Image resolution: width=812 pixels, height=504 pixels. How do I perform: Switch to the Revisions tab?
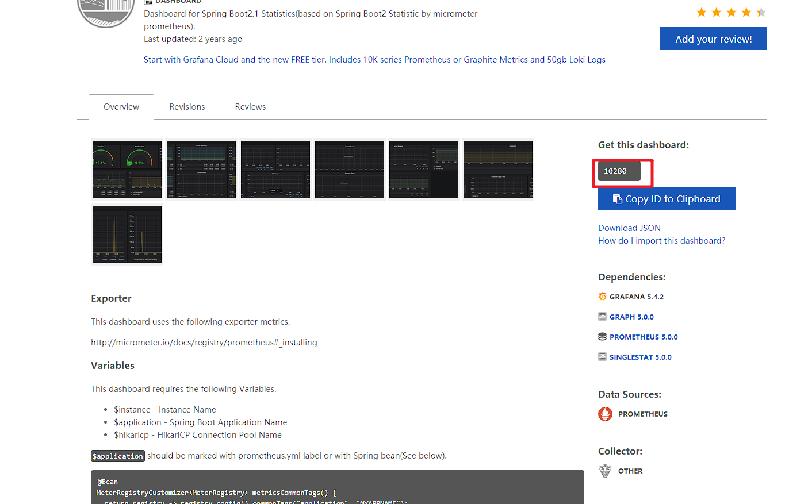tap(187, 106)
